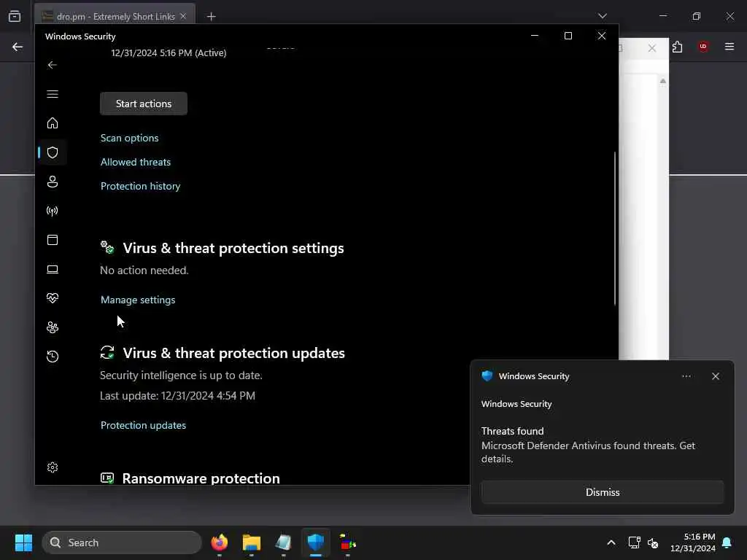Image resolution: width=747 pixels, height=560 pixels.
Task: Maximize the Windows Security window
Action: coord(568,36)
